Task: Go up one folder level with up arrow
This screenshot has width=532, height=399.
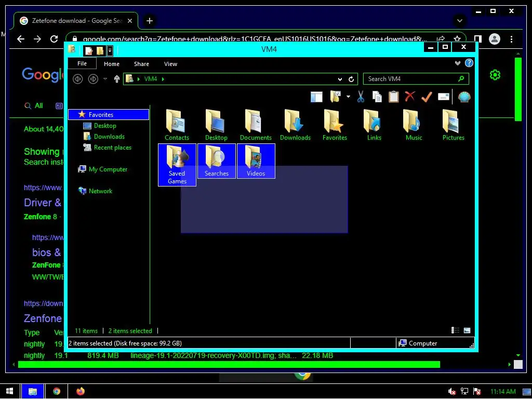Action: 117,79
